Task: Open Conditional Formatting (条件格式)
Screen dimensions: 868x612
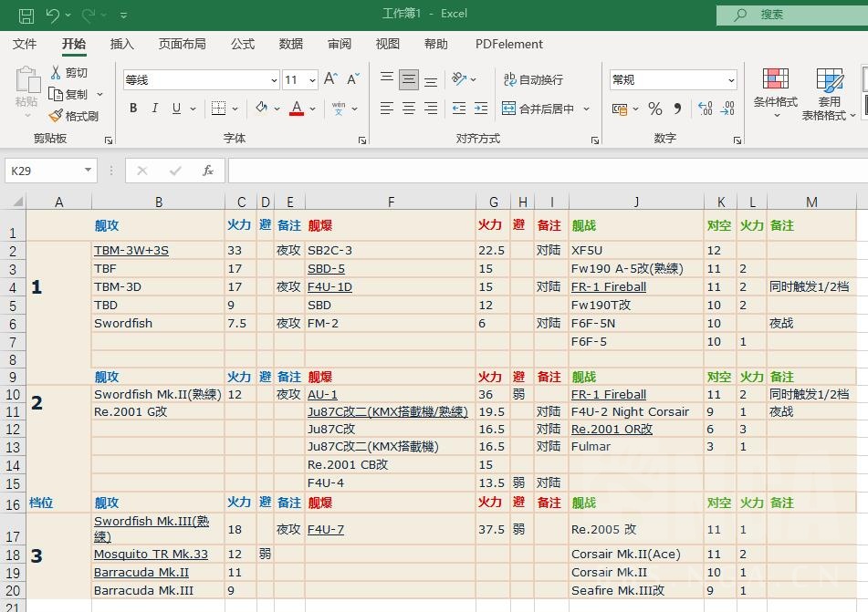Action: 775,92
